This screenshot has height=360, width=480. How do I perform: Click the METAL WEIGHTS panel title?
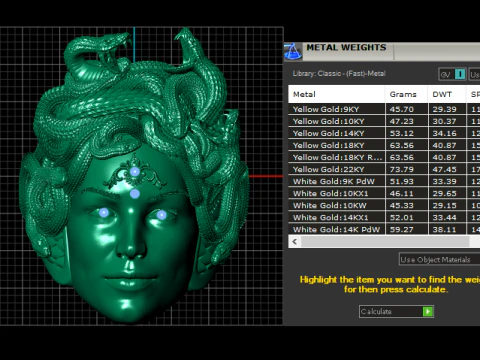(346, 48)
